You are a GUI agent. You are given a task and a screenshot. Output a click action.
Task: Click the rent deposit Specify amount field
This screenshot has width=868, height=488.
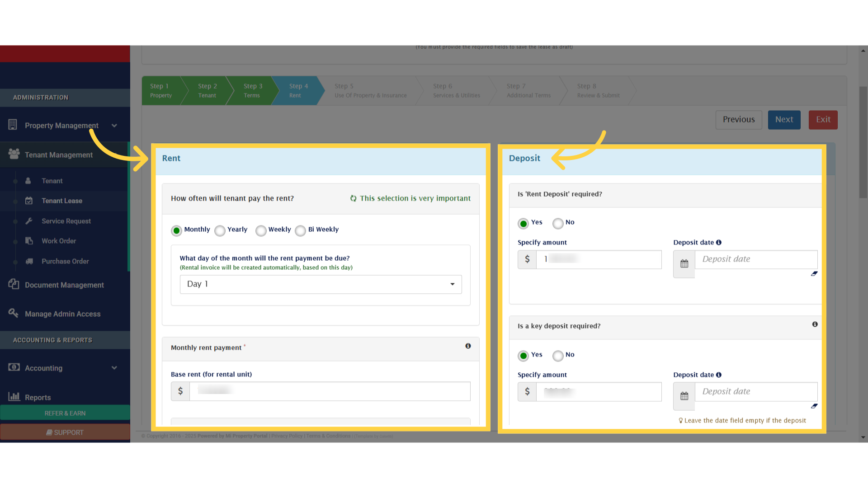coord(599,259)
